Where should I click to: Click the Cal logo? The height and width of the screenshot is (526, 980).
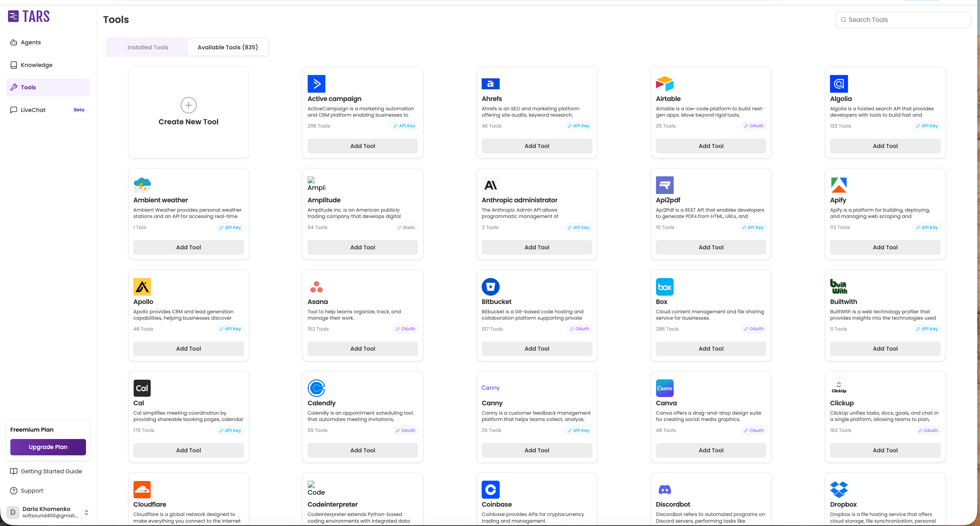tap(142, 388)
